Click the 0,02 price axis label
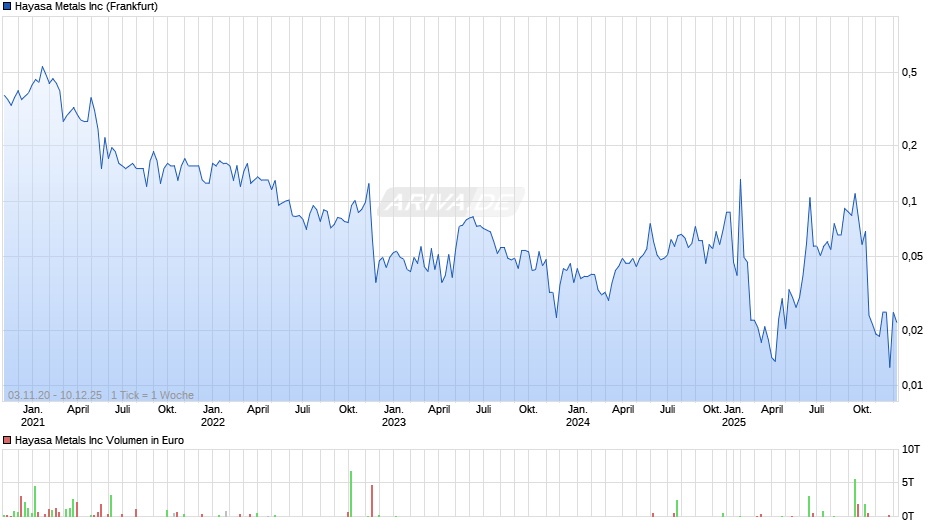 tap(912, 330)
